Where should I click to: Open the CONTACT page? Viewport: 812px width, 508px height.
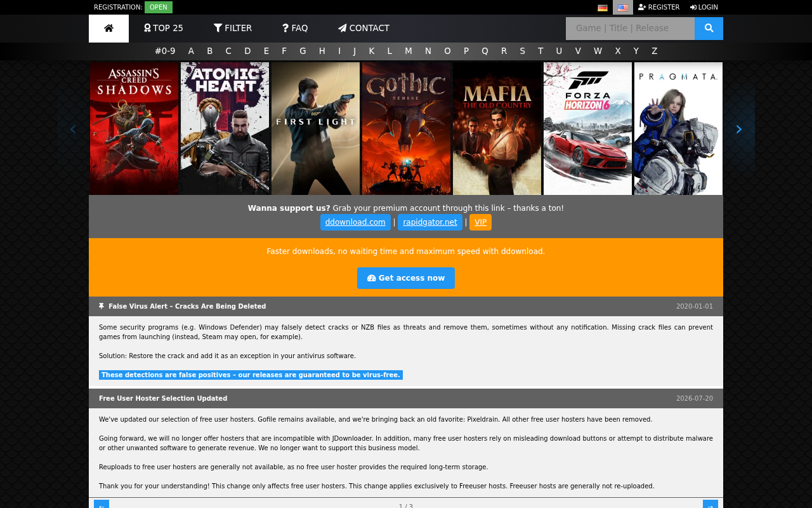click(363, 29)
